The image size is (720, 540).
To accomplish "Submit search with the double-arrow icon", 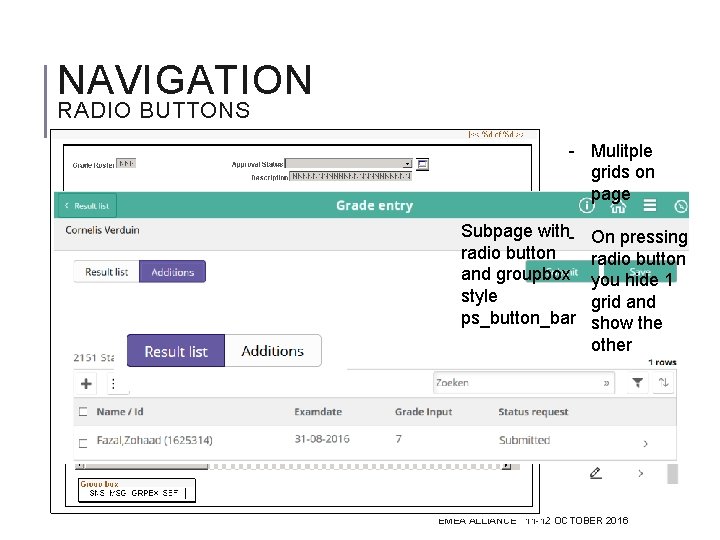I will (607, 383).
